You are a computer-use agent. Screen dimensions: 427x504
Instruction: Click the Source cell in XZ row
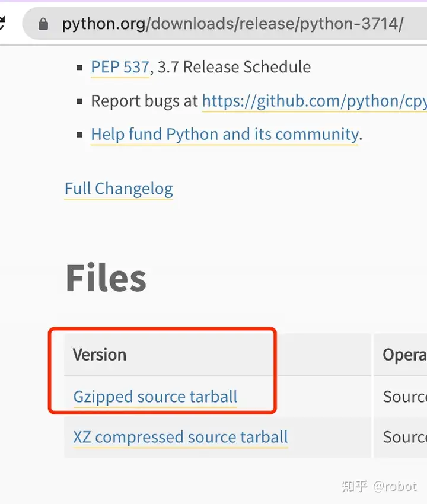[x=404, y=438]
